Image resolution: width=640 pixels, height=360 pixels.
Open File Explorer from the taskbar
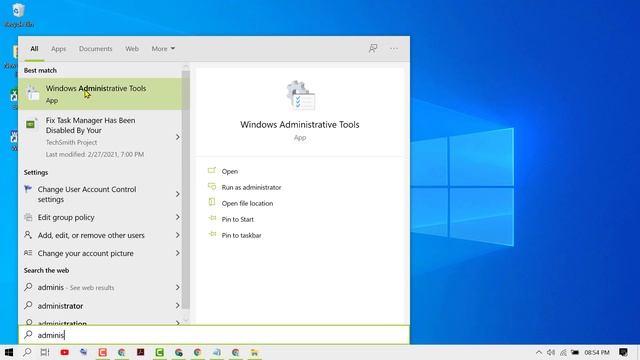point(254,352)
